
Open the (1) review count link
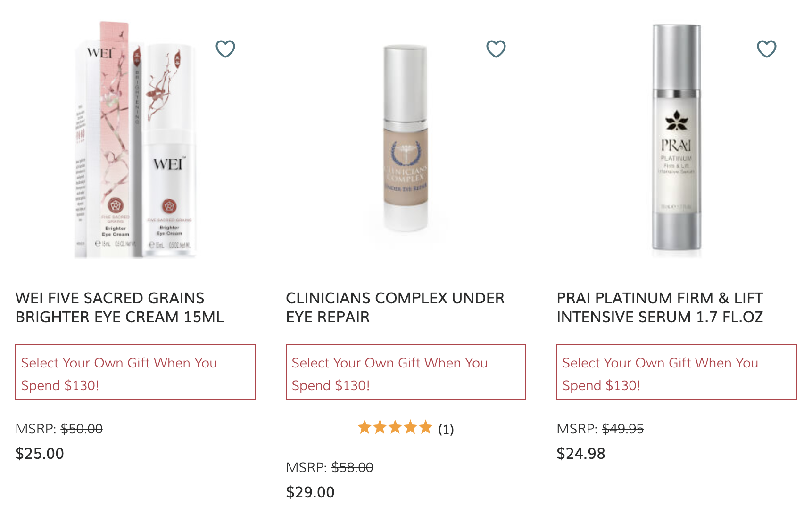[446, 429]
